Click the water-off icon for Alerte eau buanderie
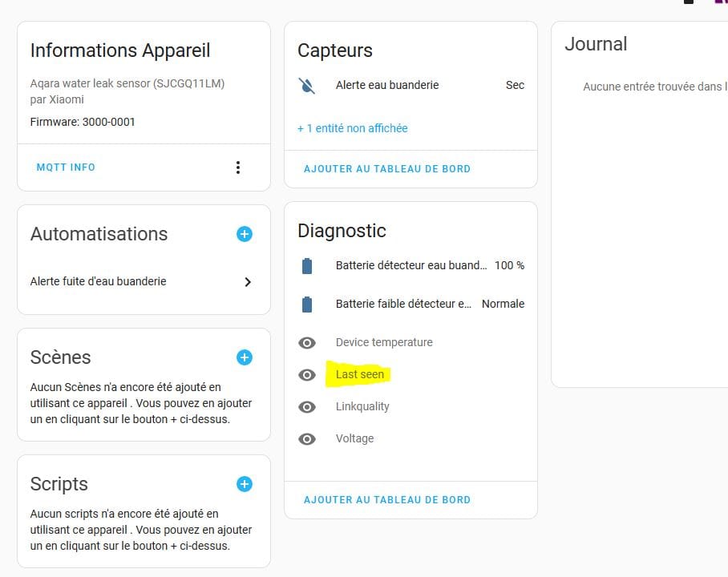This screenshot has height=577, width=728. click(x=307, y=86)
